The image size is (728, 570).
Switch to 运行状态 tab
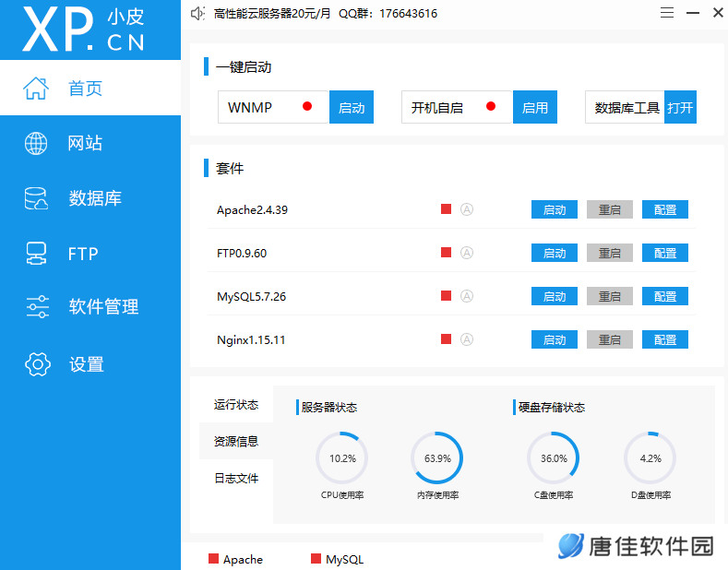pos(236,404)
